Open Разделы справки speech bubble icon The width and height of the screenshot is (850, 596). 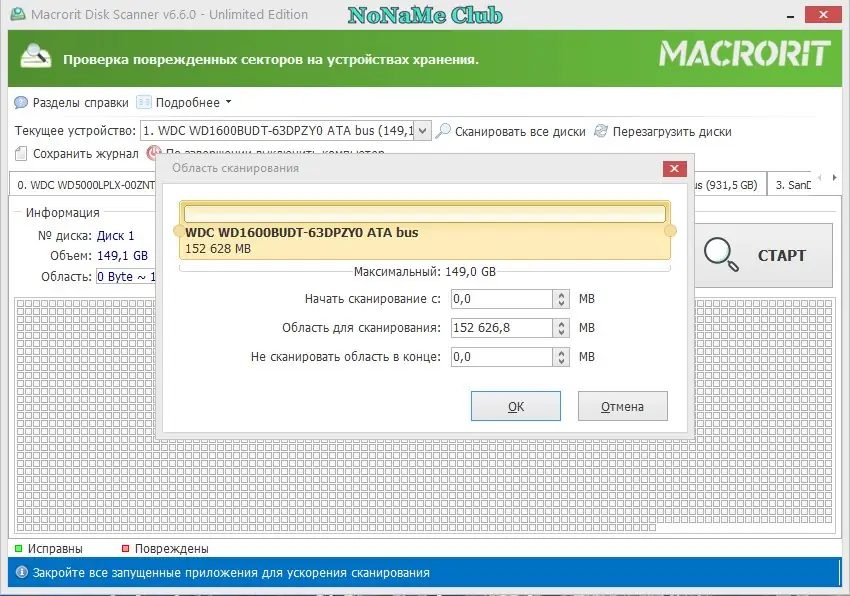[21, 102]
